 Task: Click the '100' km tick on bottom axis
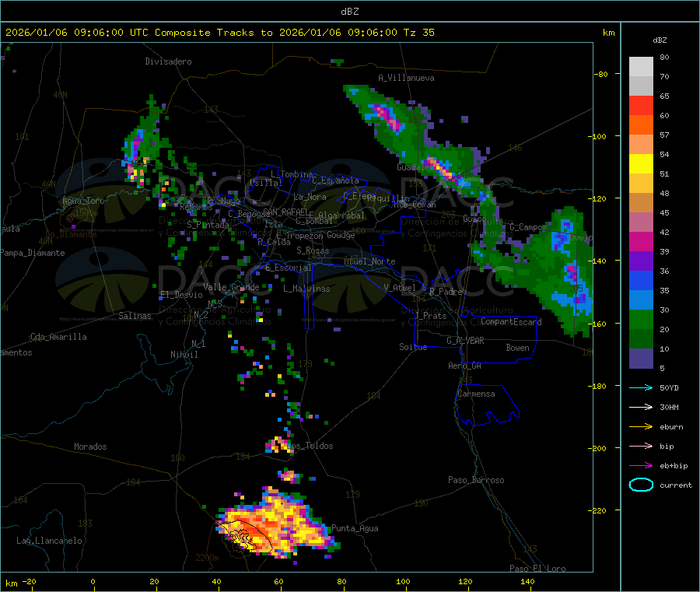point(403,581)
